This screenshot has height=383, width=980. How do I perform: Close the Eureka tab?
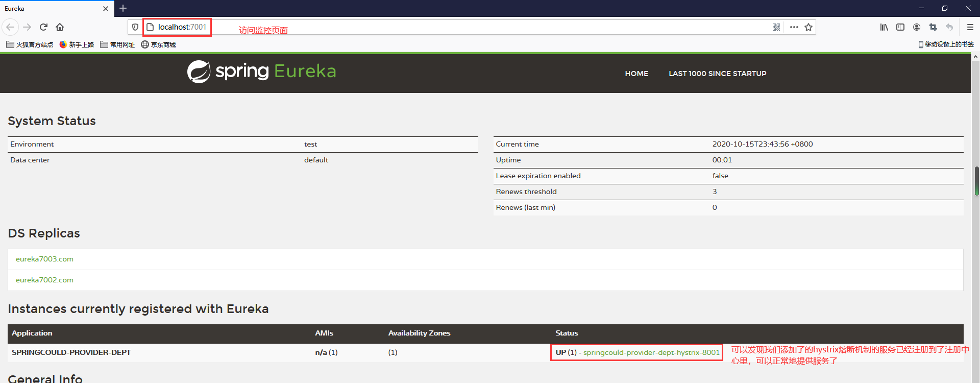[106, 9]
